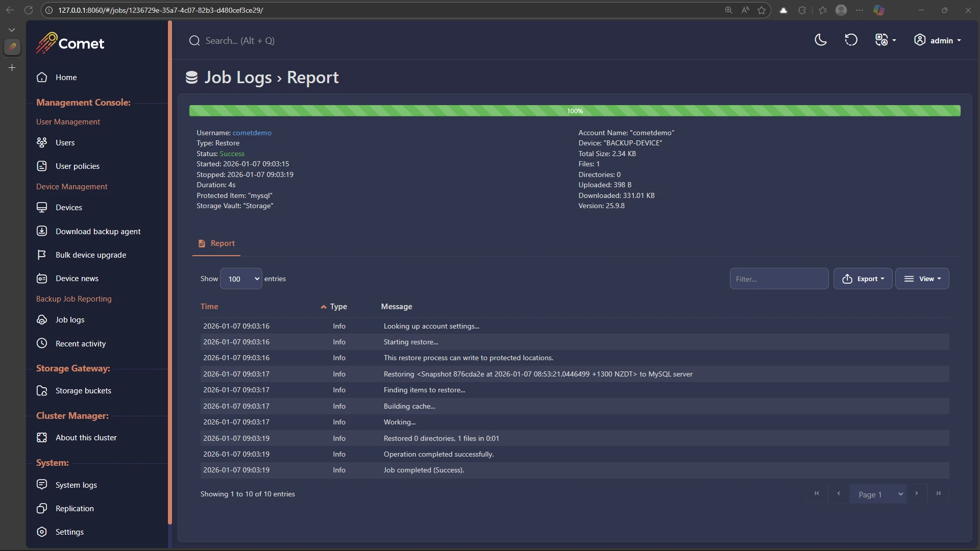Sort the table by Type column
Viewport: 980px width, 551px height.
click(x=338, y=306)
